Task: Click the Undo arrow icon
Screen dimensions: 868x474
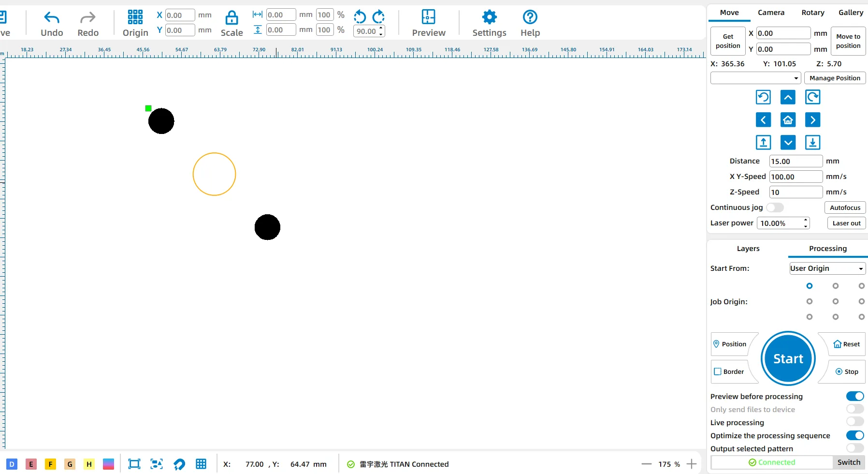Action: tap(52, 18)
